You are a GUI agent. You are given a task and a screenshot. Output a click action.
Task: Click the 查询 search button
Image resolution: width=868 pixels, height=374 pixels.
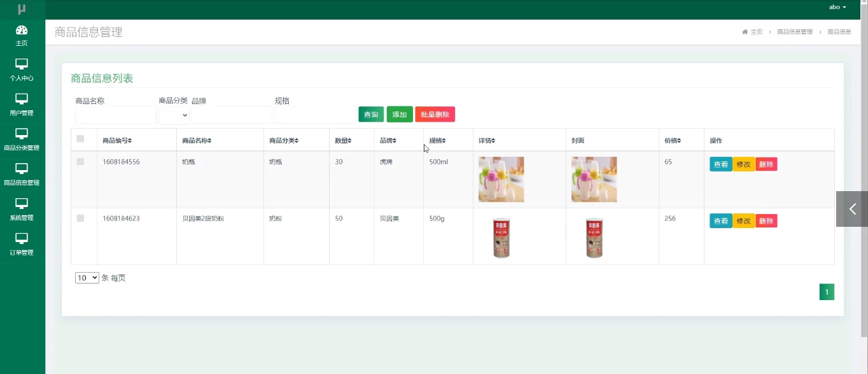(371, 115)
